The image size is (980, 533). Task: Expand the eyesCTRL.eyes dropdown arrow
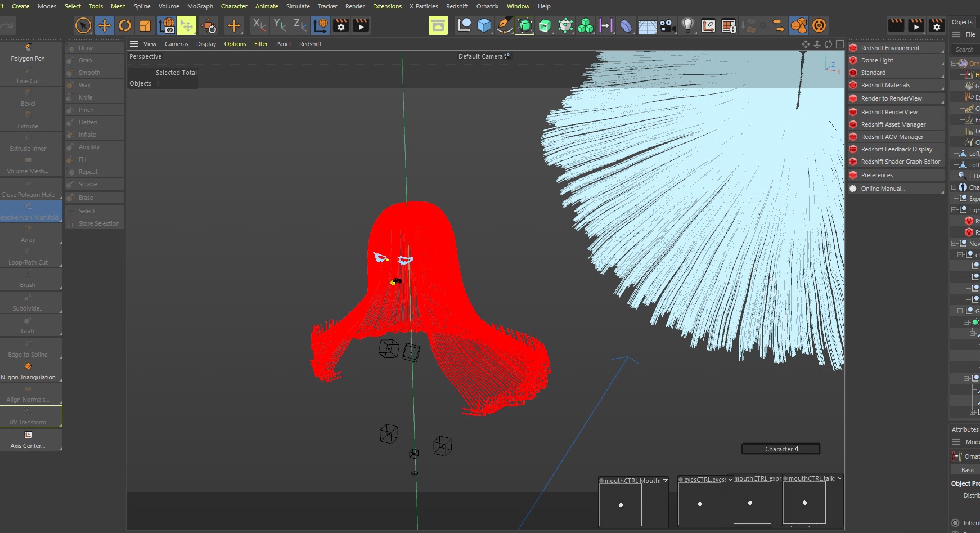point(730,480)
